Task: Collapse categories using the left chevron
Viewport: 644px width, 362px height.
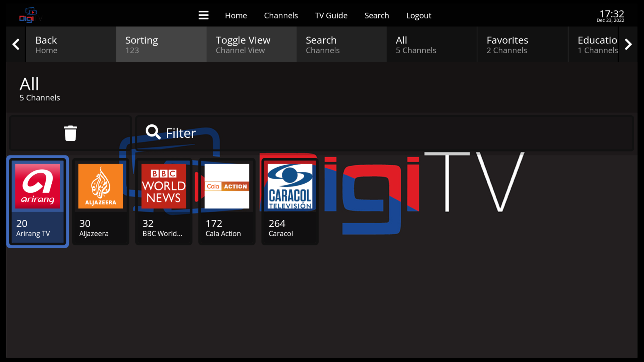Action: (x=15, y=44)
